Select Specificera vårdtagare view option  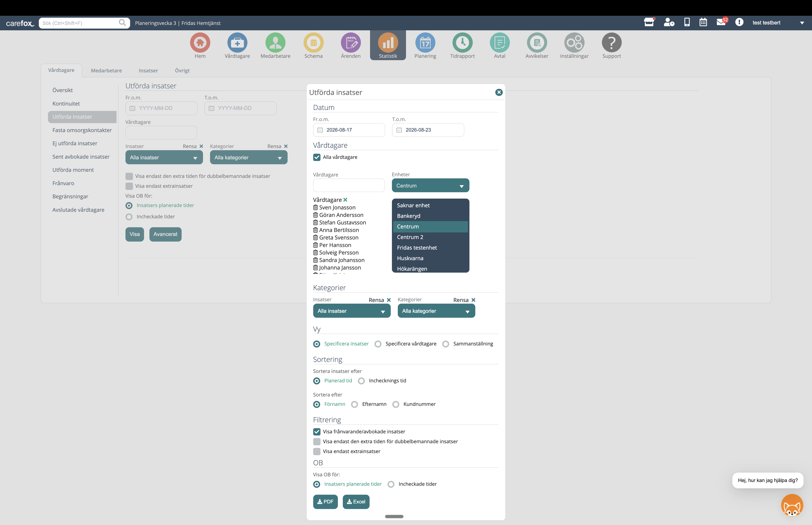[378, 344]
